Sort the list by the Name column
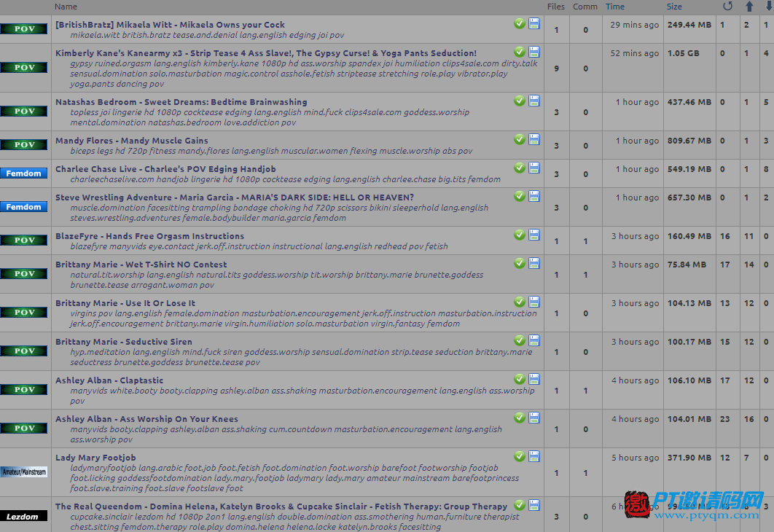Image resolution: width=774 pixels, height=532 pixels. coord(66,7)
